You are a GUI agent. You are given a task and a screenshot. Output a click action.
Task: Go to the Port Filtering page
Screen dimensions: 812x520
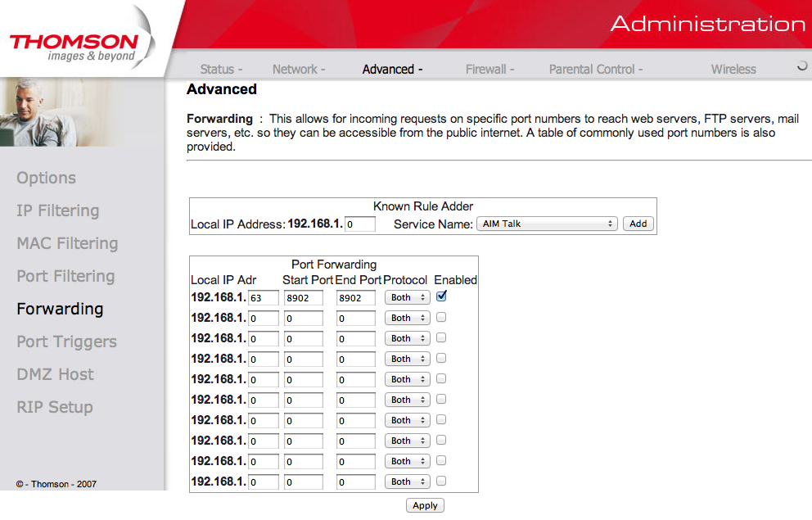[x=65, y=276]
